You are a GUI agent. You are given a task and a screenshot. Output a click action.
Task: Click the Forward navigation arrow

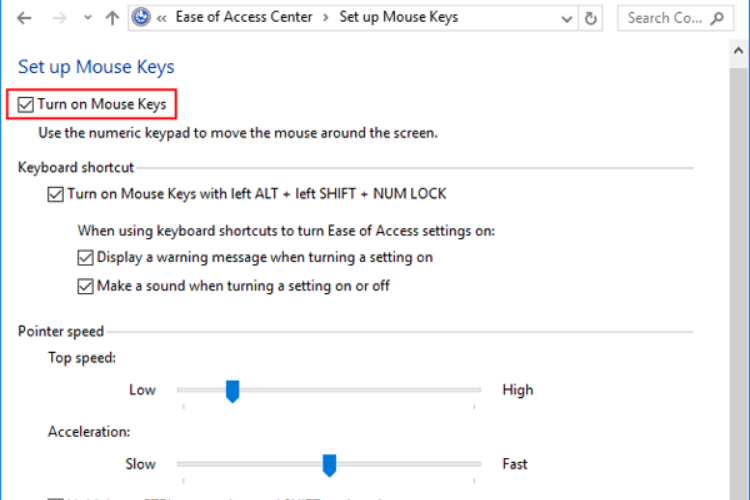[x=60, y=18]
